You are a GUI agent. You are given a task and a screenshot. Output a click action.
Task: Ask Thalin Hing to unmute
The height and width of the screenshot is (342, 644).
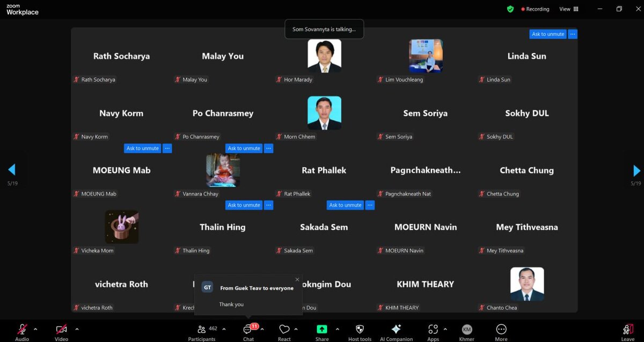click(x=244, y=205)
